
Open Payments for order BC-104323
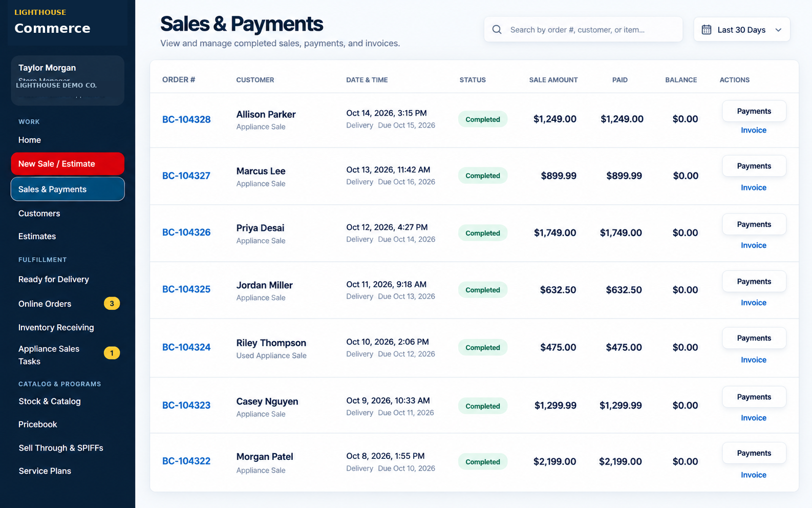pyautogui.click(x=754, y=397)
